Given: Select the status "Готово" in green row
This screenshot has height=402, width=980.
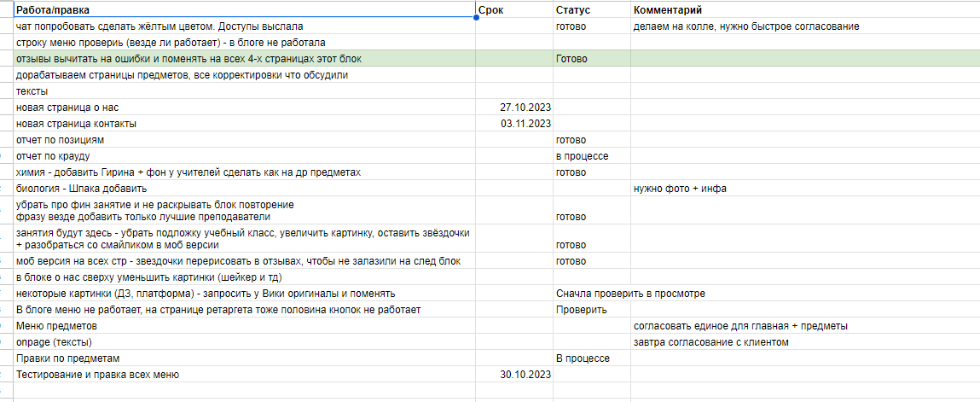Looking at the screenshot, I should click(x=592, y=59).
